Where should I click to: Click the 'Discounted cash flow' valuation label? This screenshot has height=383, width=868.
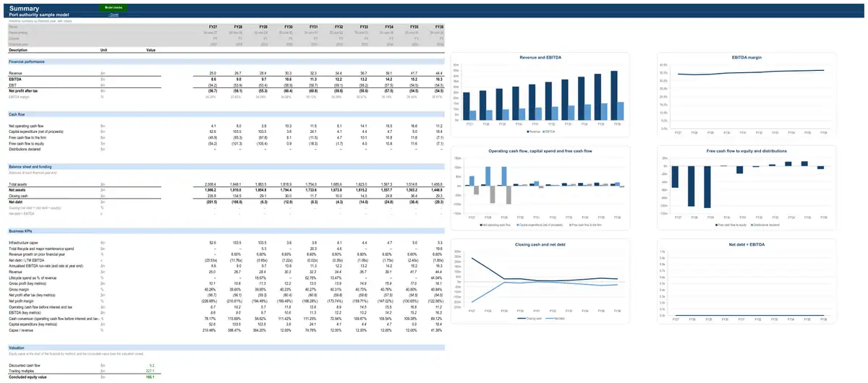point(23,366)
